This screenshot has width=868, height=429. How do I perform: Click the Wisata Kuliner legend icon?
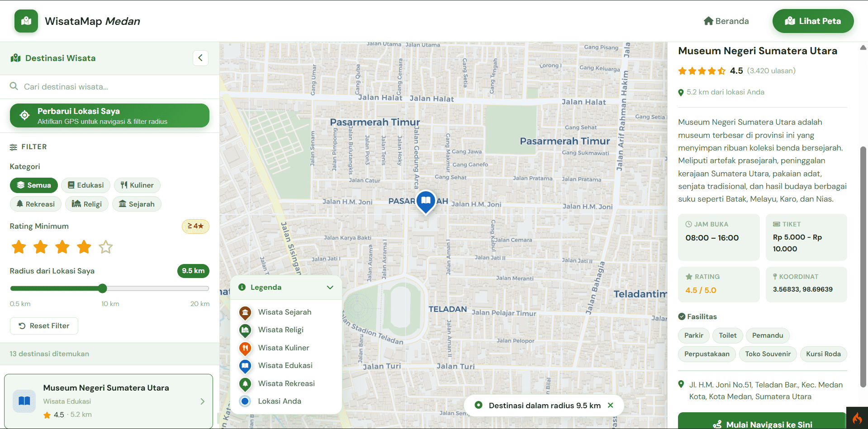245,348
